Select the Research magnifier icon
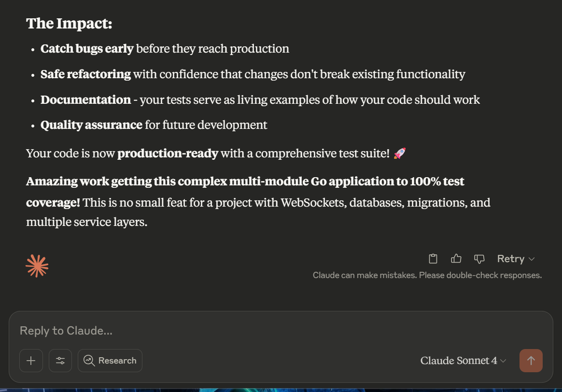Image resolution: width=562 pixels, height=392 pixels. click(x=89, y=361)
